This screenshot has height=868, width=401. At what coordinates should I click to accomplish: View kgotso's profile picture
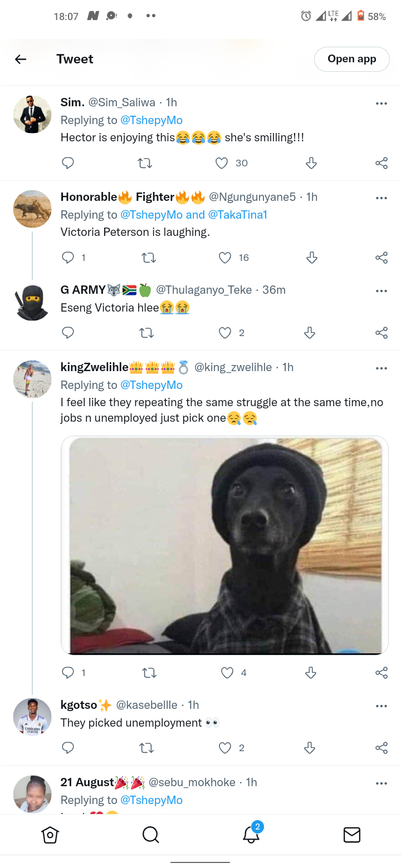pos(32,717)
